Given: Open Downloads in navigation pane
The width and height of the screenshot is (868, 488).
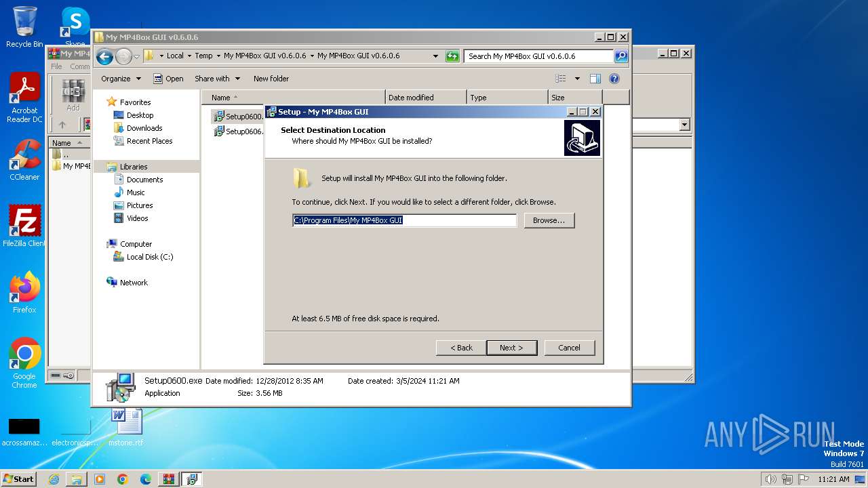Looking at the screenshot, I should pyautogui.click(x=144, y=128).
